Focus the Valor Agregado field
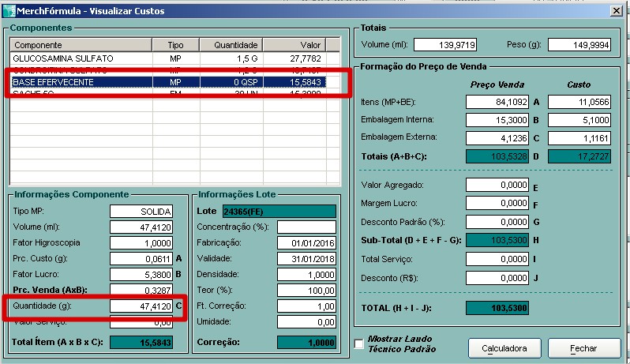The height and width of the screenshot is (364, 630). tap(497, 185)
